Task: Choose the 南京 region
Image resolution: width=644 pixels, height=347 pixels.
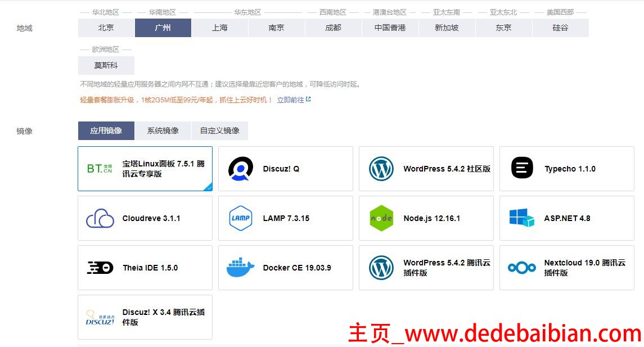Action: [x=276, y=28]
